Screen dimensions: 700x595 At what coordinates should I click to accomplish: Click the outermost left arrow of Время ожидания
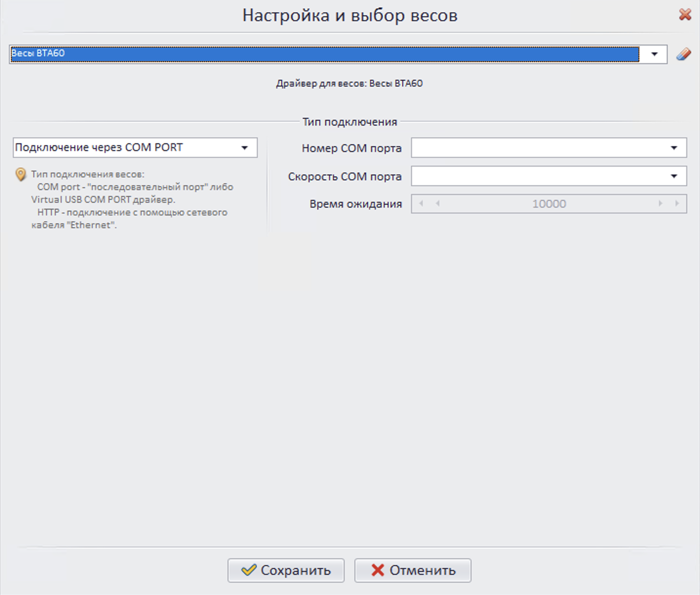pyautogui.click(x=421, y=204)
